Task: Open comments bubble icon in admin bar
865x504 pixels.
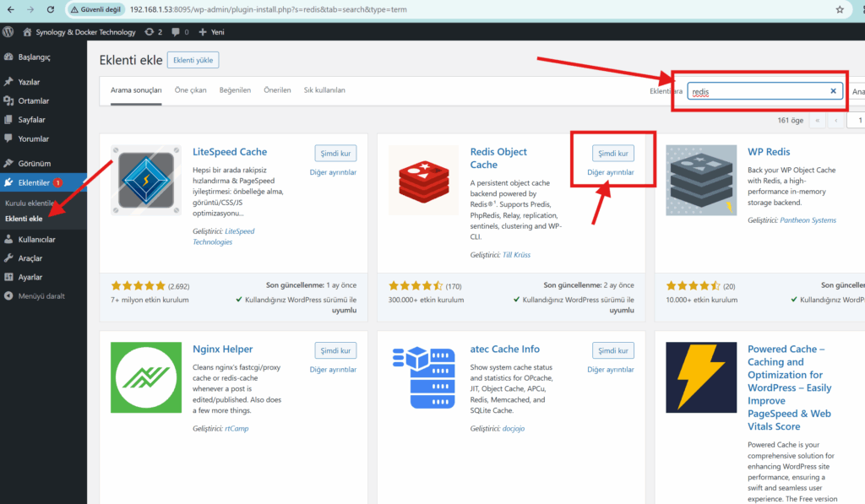Action: tap(180, 32)
